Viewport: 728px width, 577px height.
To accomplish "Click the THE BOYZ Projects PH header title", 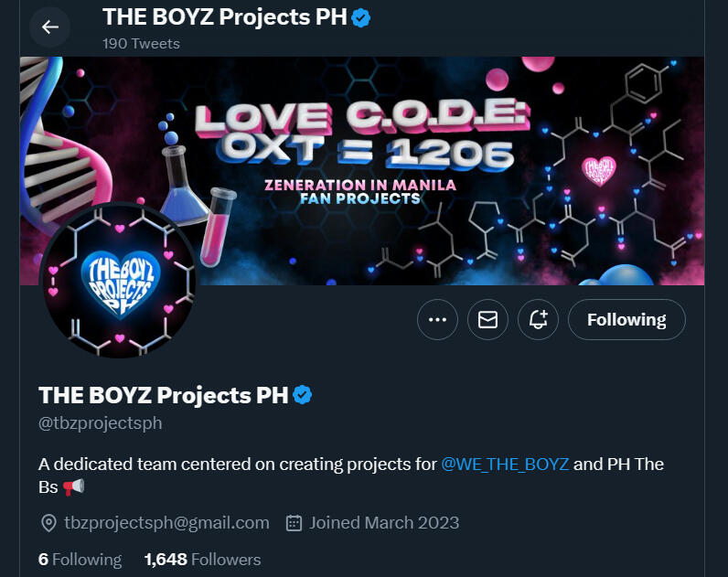I will [x=225, y=17].
